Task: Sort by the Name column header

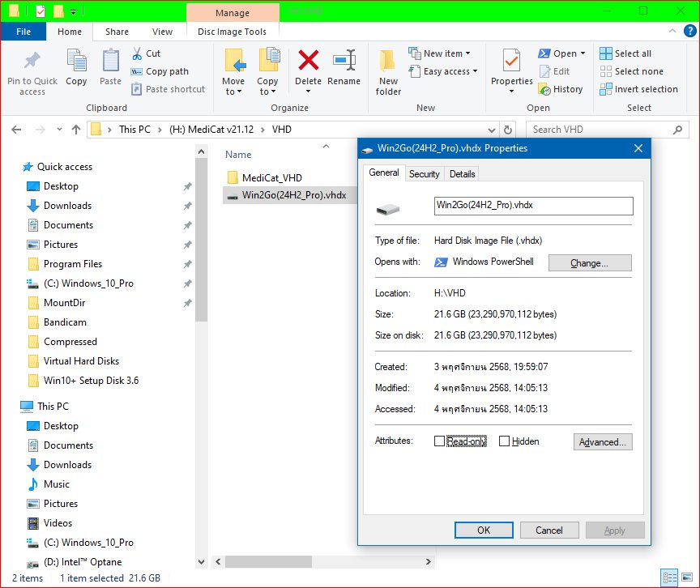Action: 238,155
